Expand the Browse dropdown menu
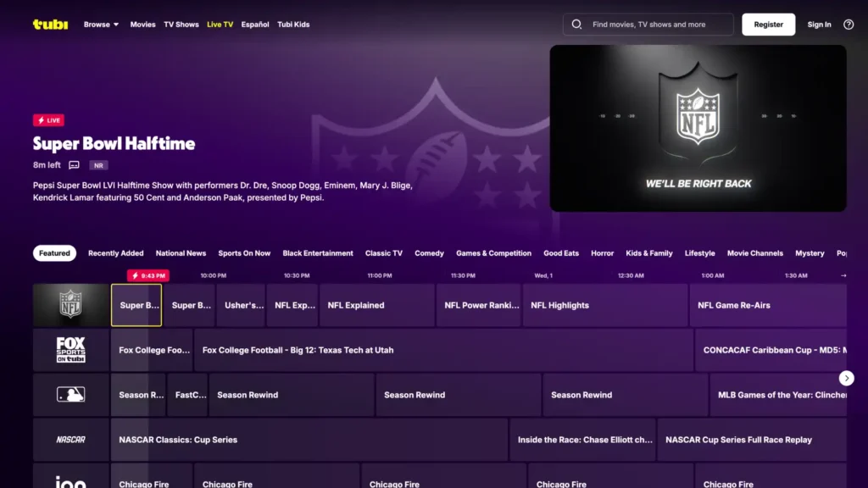Viewport: 868px width, 488px height. [101, 25]
